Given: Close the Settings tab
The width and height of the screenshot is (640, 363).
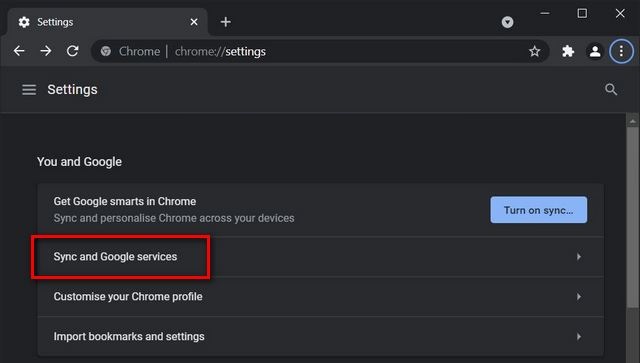Looking at the screenshot, I should click(194, 22).
